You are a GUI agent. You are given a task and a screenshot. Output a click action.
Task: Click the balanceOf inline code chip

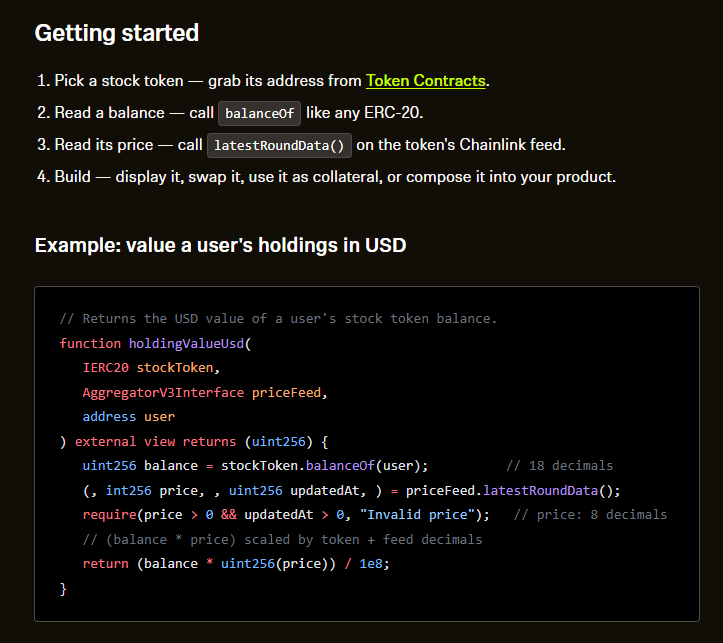coord(259,113)
